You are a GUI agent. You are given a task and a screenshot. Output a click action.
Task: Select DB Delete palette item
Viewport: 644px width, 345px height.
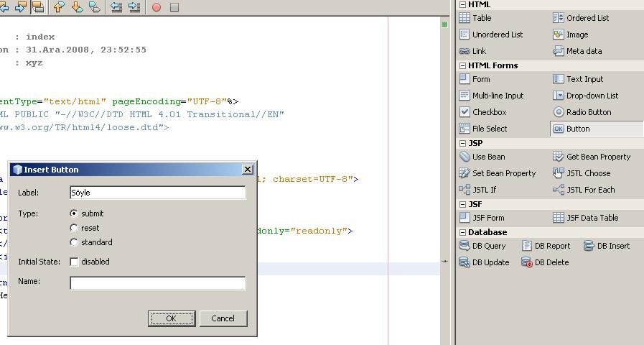click(x=545, y=262)
